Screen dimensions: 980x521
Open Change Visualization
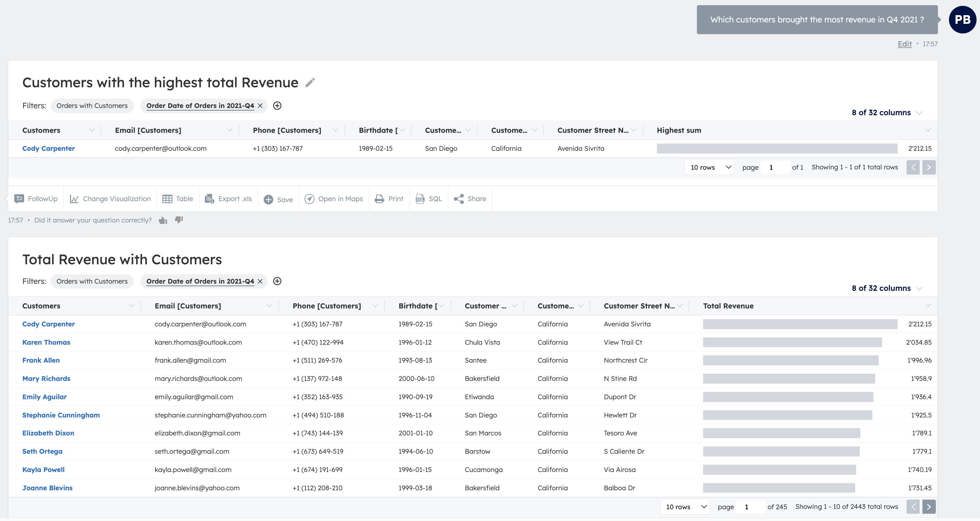pos(110,199)
